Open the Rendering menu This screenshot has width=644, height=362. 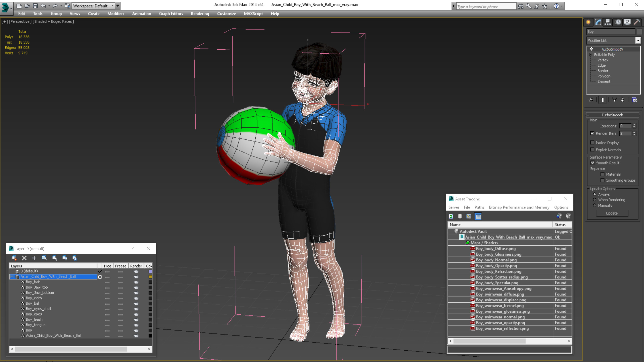(200, 14)
